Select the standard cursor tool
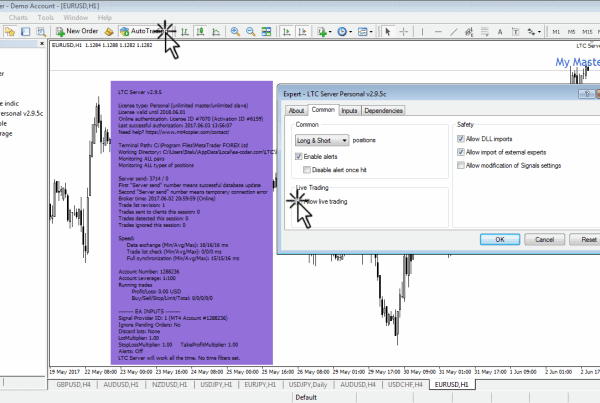 pos(388,32)
